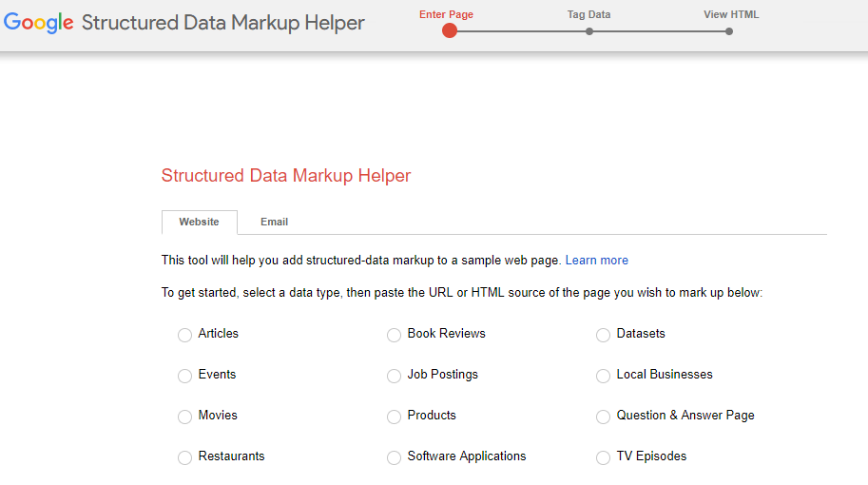The image size is (868, 485).
Task: Choose the Job Postings data type
Action: point(395,376)
